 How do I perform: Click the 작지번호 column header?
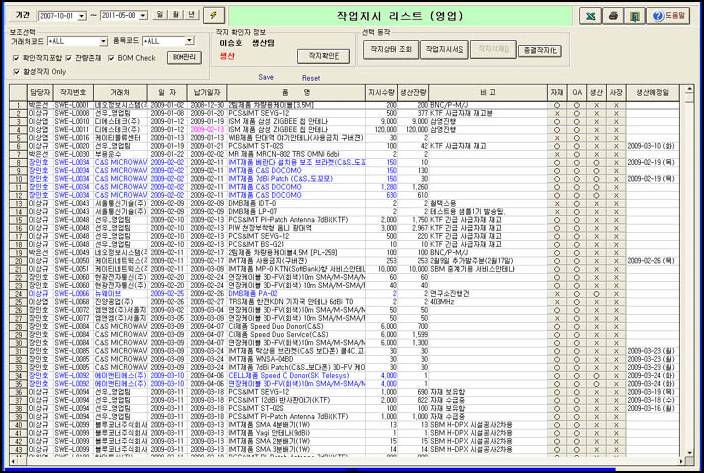pyautogui.click(x=74, y=92)
